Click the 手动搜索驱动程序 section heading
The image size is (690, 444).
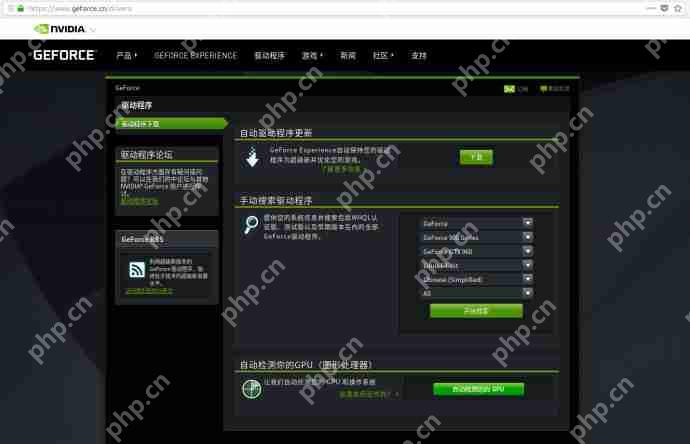coord(275,201)
